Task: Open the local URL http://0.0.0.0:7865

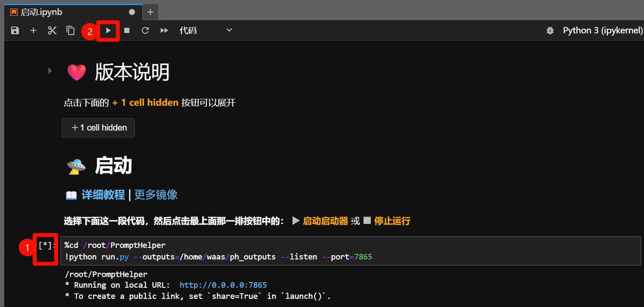Action: [x=223, y=285]
